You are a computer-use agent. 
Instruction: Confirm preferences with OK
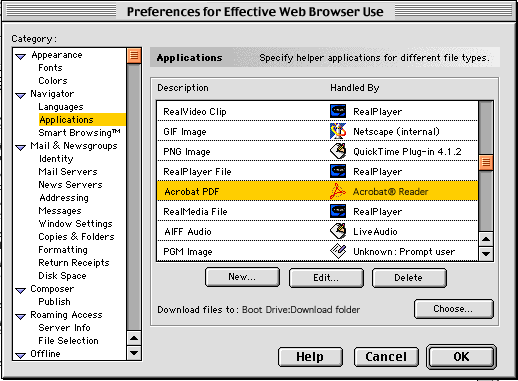pyautogui.click(x=461, y=357)
